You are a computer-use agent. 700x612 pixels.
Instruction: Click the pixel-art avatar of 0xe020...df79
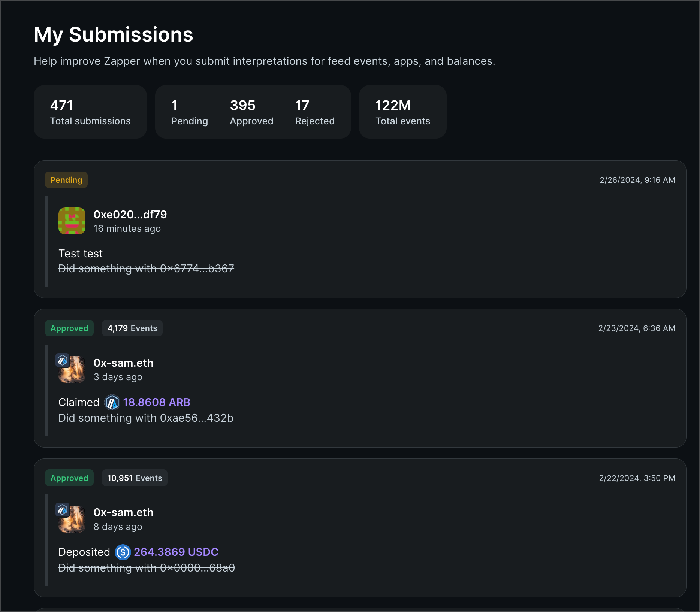(72, 221)
